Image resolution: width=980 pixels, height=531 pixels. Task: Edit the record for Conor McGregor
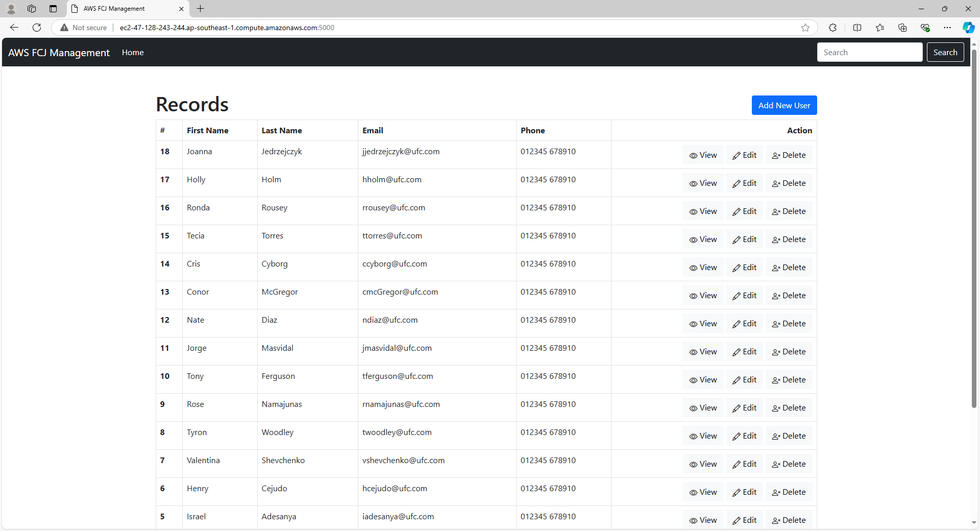744,296
